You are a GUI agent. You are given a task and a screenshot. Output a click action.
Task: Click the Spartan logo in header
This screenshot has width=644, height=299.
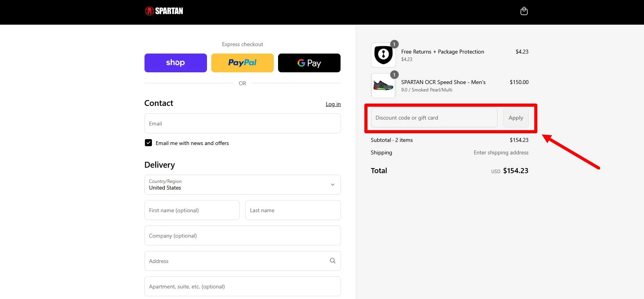click(164, 11)
